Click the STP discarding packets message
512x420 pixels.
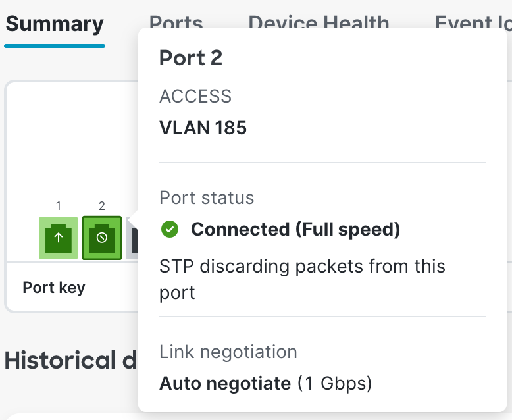pyautogui.click(x=302, y=279)
